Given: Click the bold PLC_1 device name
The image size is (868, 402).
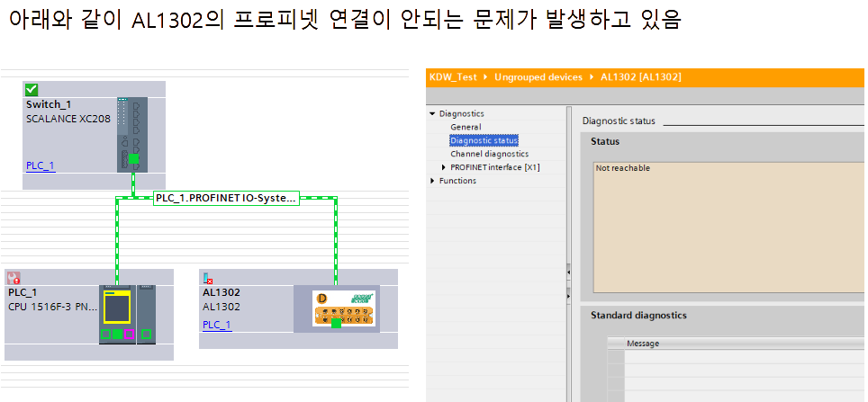Looking at the screenshot, I should 23,292.
